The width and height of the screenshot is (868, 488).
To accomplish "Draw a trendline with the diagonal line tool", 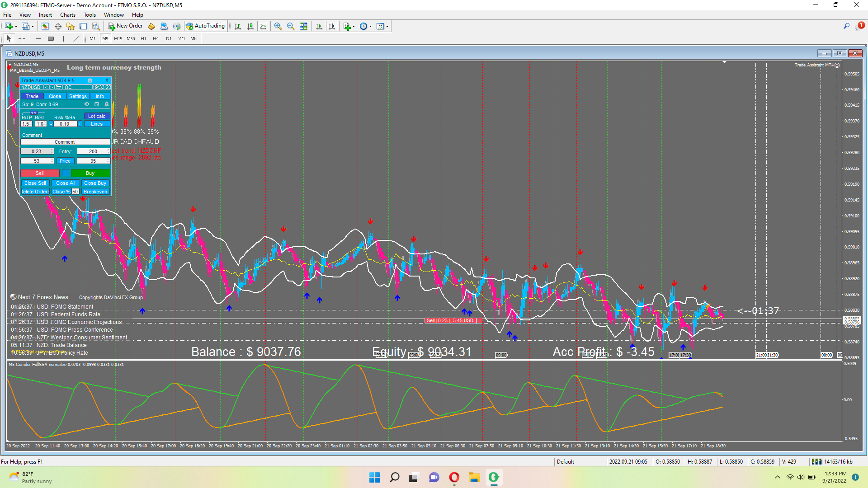I will tap(76, 38).
